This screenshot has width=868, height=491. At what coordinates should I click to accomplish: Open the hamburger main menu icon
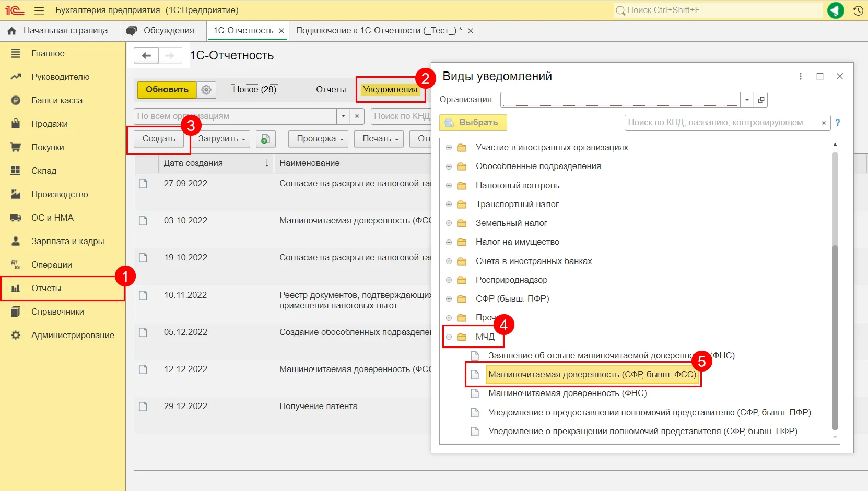click(x=39, y=10)
